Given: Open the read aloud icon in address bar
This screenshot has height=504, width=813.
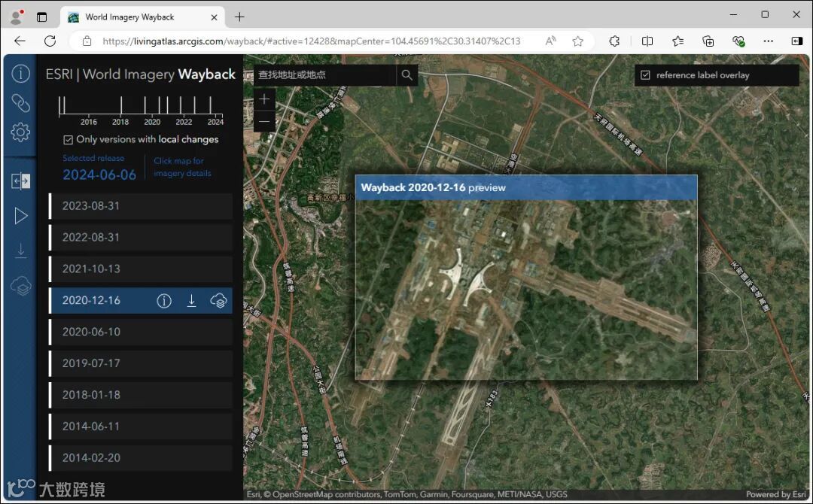Looking at the screenshot, I should [x=550, y=41].
